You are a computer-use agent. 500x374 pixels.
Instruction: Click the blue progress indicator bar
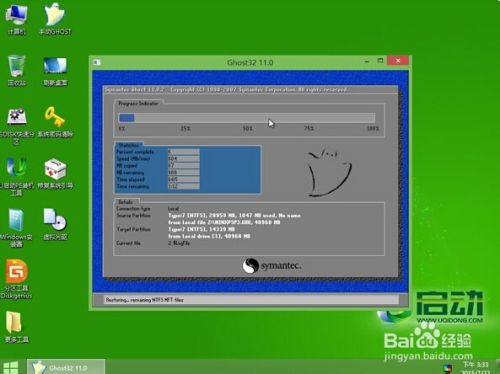pyautogui.click(x=247, y=118)
